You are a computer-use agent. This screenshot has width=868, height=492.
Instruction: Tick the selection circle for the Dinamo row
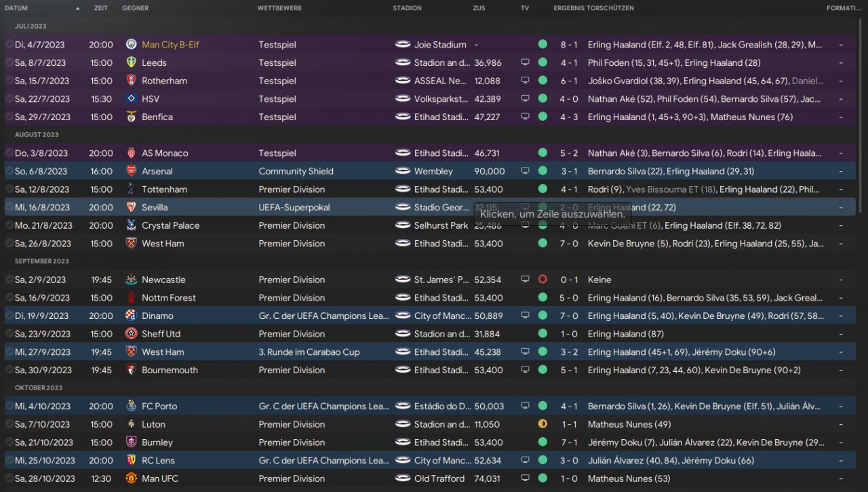point(9,316)
